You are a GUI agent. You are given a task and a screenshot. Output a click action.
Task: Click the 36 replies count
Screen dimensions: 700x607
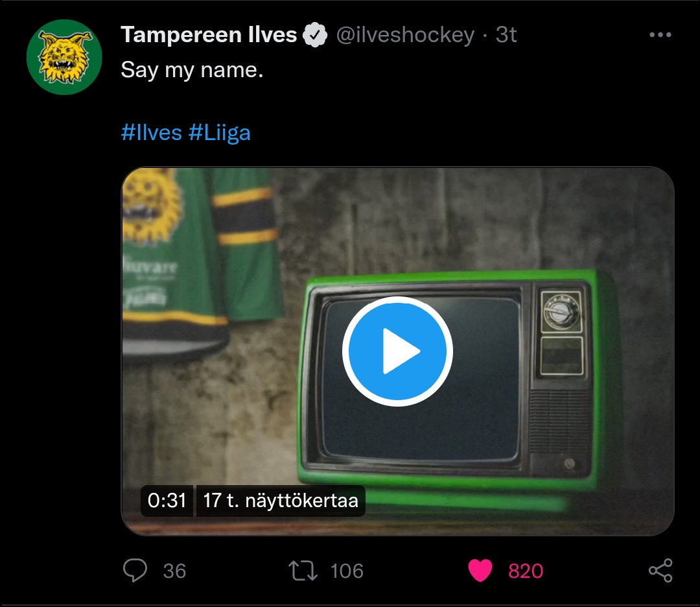174,571
